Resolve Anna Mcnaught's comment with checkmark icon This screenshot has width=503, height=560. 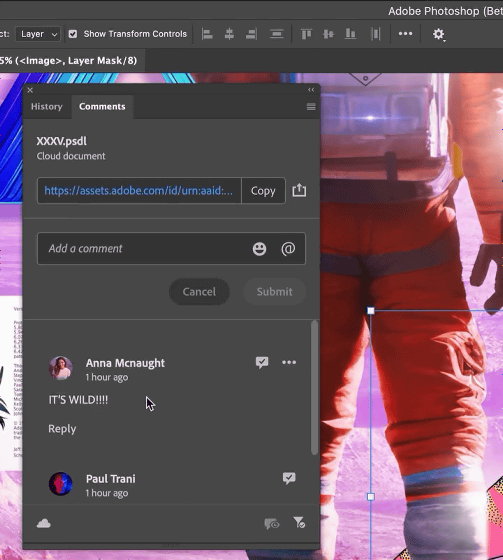coord(262,362)
